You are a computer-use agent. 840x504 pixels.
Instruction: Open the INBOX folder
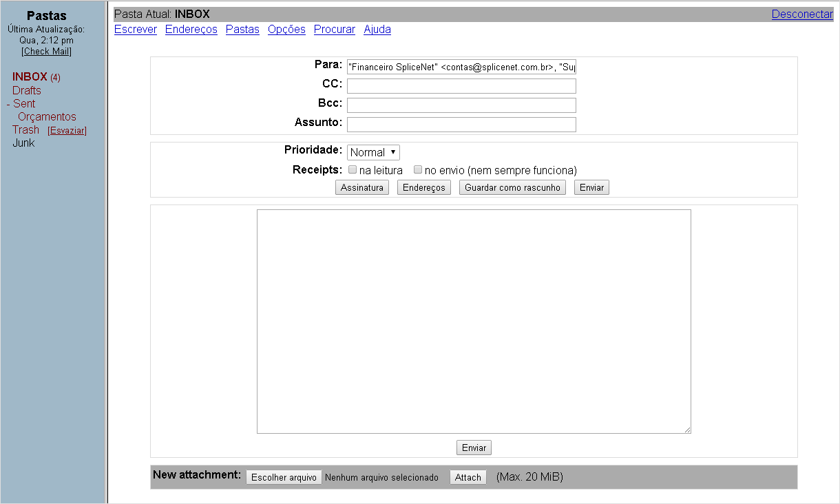30,77
